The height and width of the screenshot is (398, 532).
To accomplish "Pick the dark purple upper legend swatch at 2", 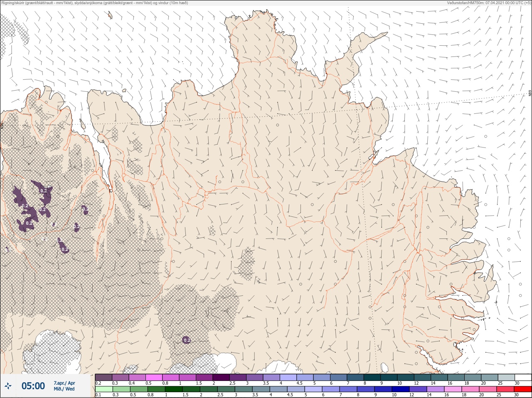I will pos(221,377).
